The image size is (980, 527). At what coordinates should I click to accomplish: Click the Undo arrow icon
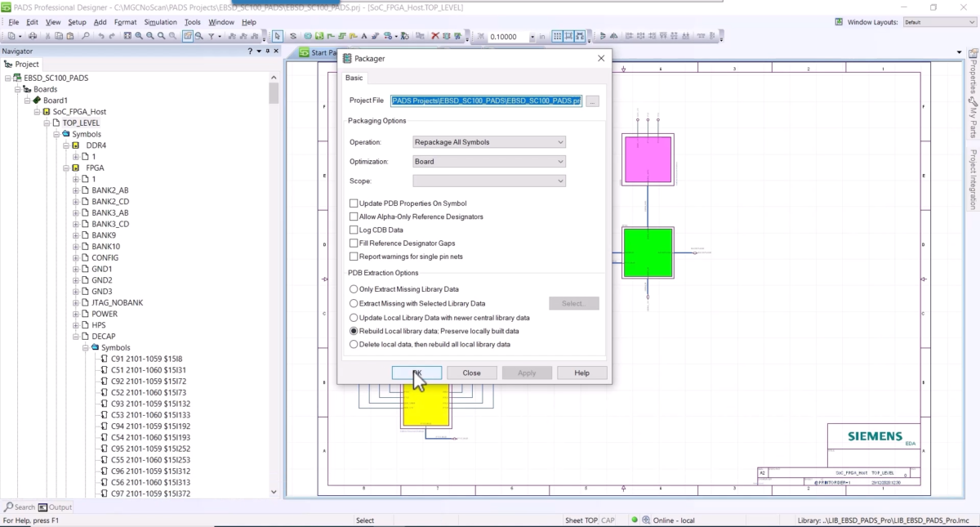pos(101,36)
